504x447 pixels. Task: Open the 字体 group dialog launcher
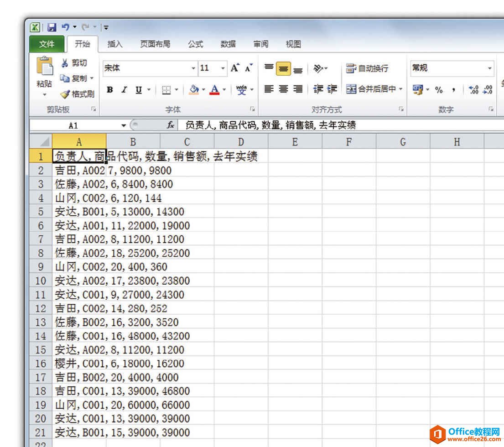coord(252,109)
